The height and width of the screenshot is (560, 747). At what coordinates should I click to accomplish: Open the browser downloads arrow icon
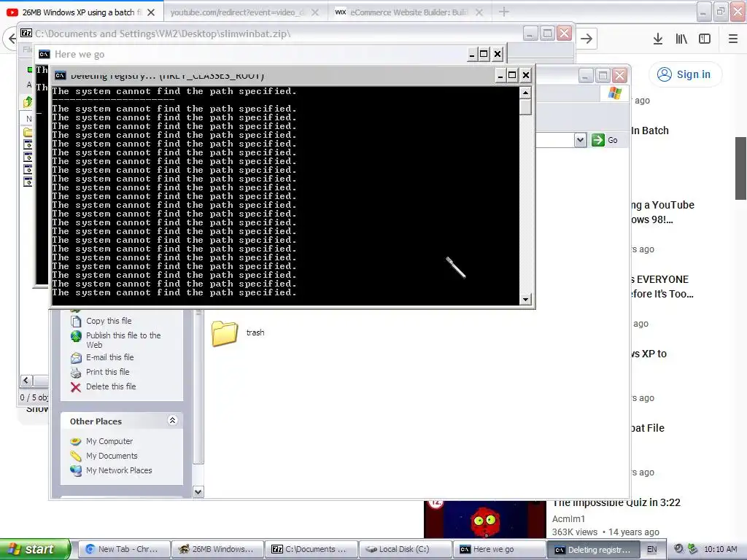click(x=658, y=39)
